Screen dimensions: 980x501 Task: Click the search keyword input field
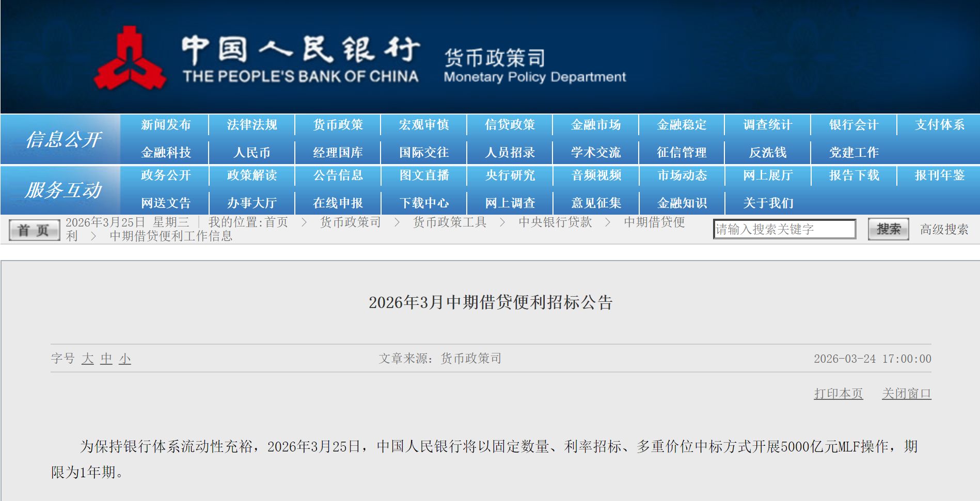[x=785, y=229]
